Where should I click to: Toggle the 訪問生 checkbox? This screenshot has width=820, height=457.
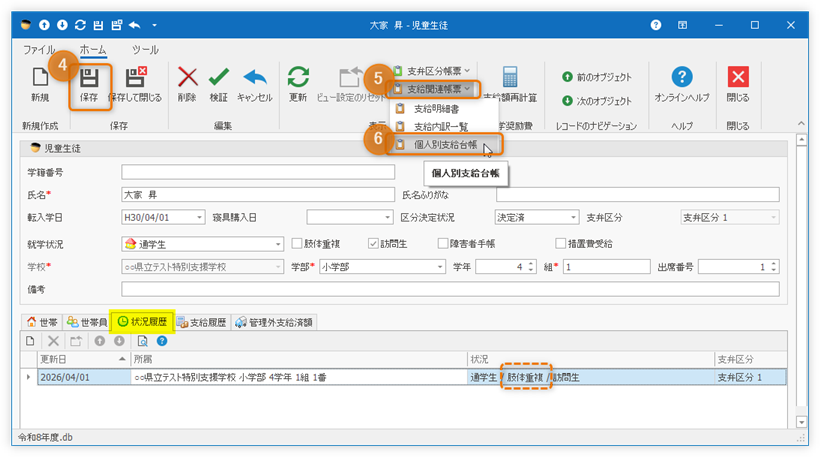pos(373,242)
